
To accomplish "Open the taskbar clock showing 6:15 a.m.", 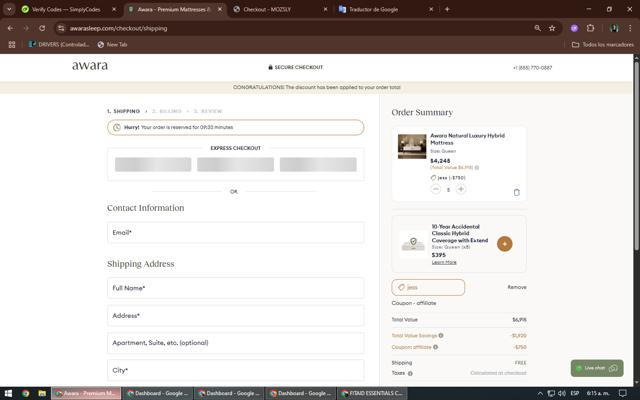I will click(598, 393).
